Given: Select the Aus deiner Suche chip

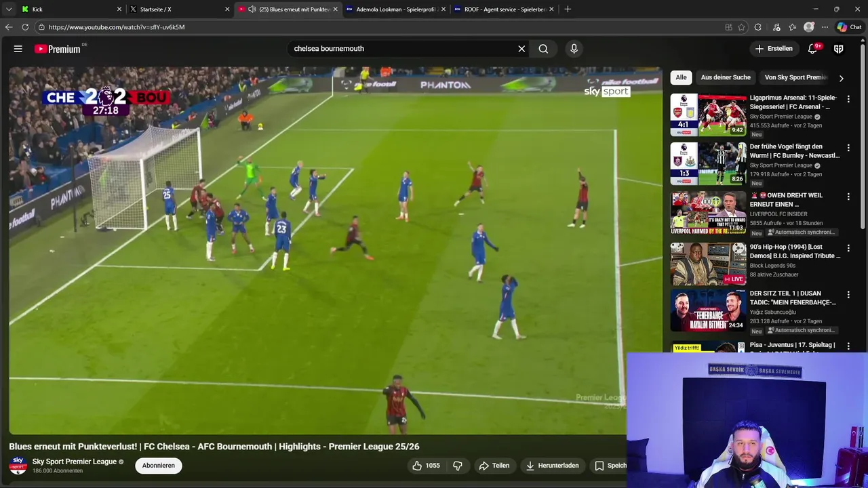Looking at the screenshot, I should click(726, 77).
